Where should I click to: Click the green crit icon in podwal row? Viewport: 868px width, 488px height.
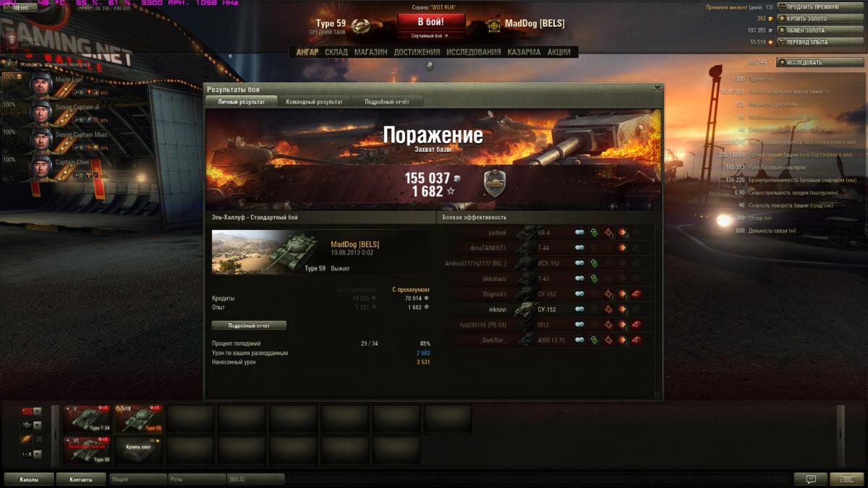(x=594, y=233)
